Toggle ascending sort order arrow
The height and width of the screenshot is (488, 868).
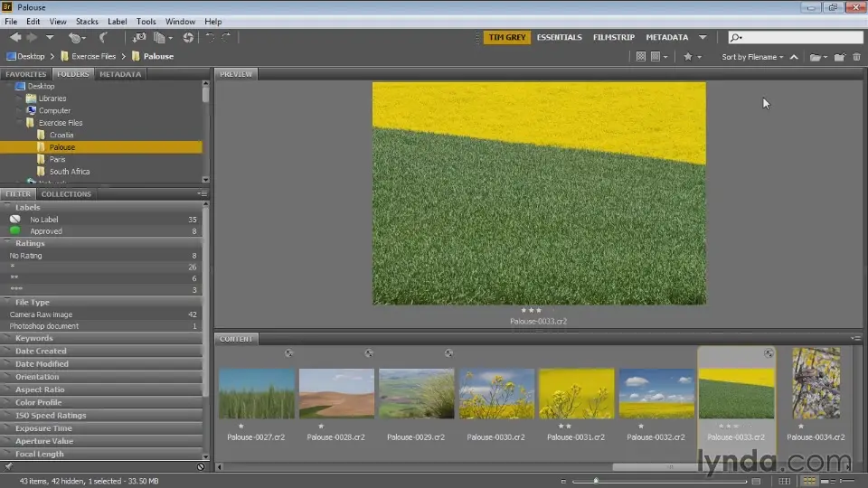(794, 57)
